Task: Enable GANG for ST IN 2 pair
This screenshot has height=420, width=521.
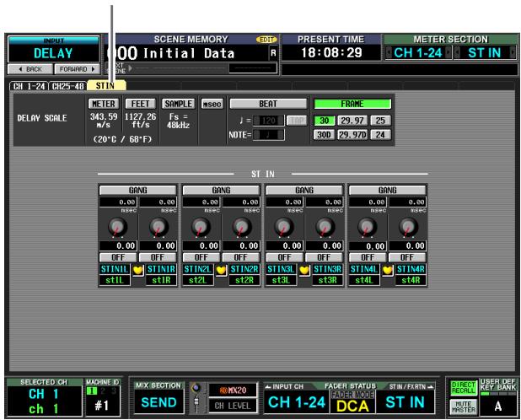Action: (221, 190)
